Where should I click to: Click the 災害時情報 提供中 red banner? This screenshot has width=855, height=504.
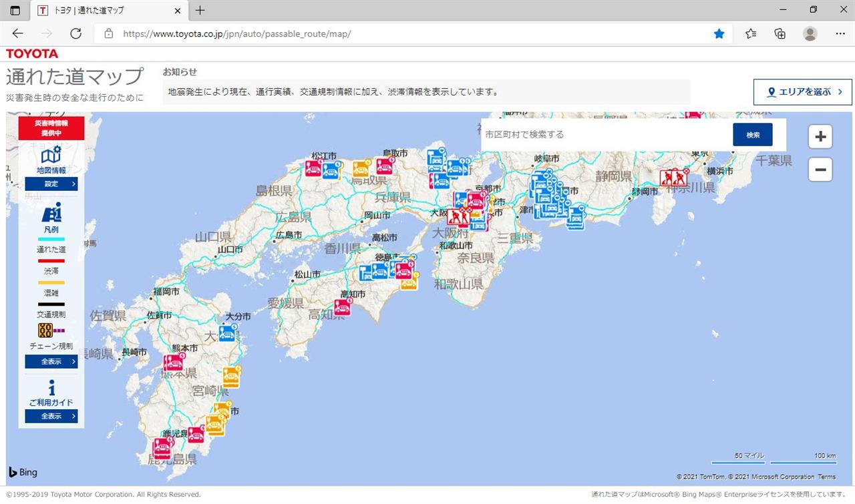51,128
